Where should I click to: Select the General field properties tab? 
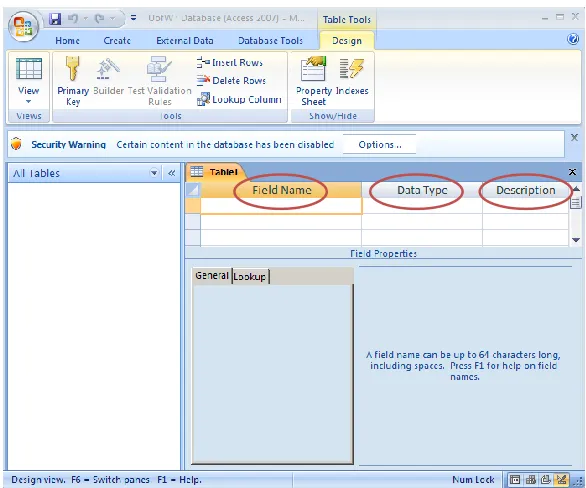(x=212, y=275)
